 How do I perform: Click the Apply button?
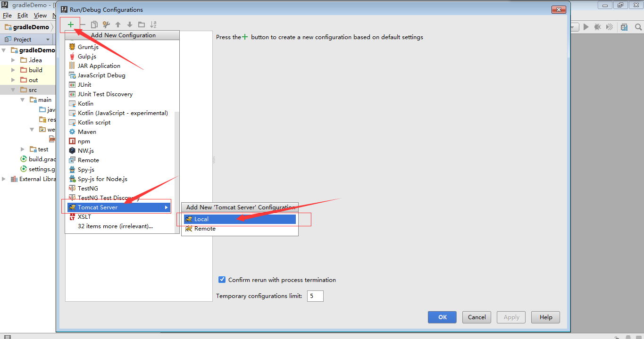click(511, 317)
